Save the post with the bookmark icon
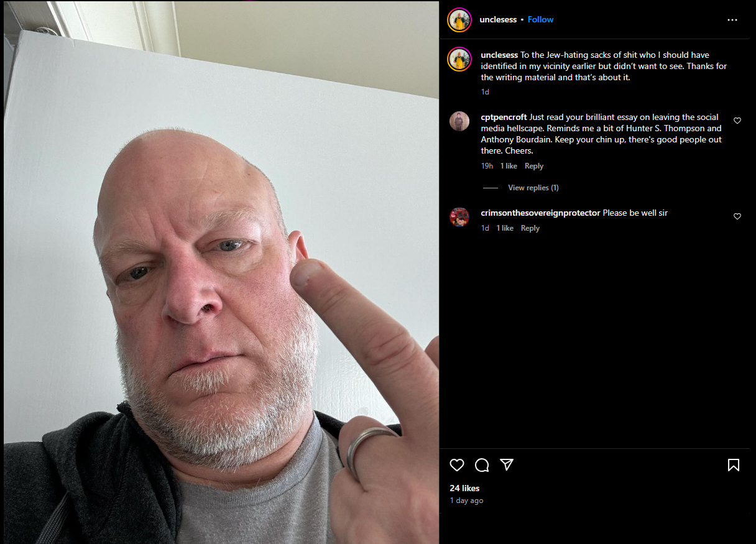 point(734,465)
